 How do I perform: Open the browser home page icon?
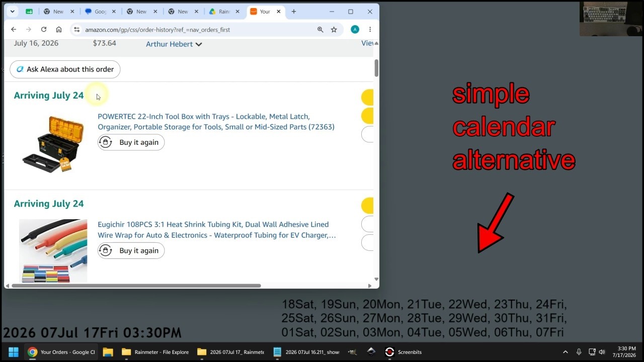(59, 30)
